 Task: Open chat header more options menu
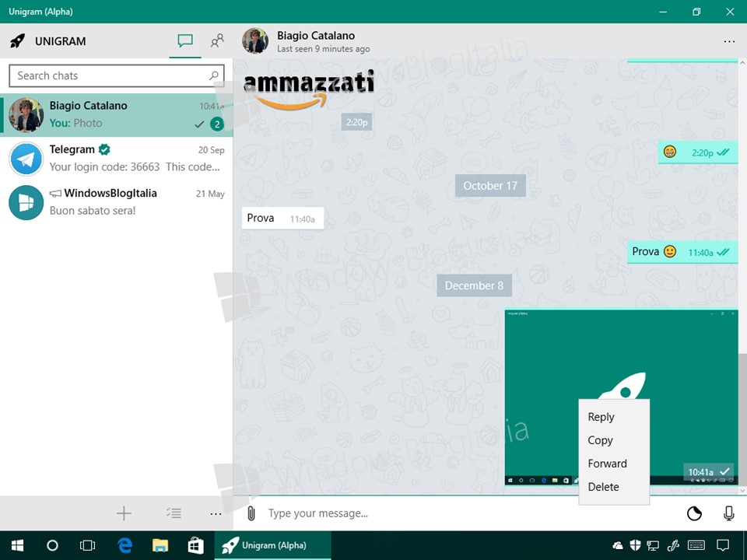(729, 41)
